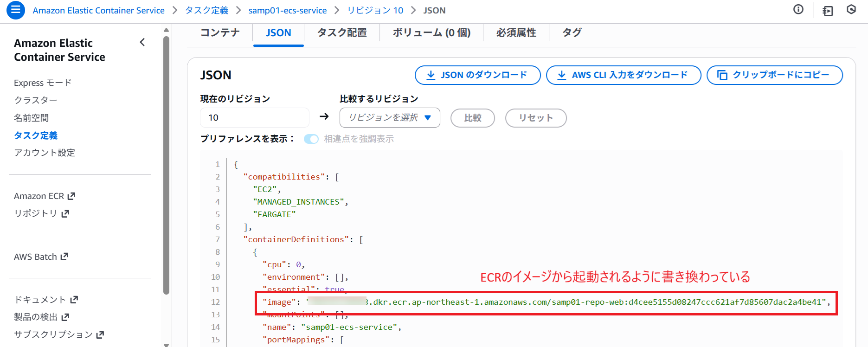Go to Amazon Elastic Container Service breadcrumb
868x347 pixels.
(x=98, y=10)
